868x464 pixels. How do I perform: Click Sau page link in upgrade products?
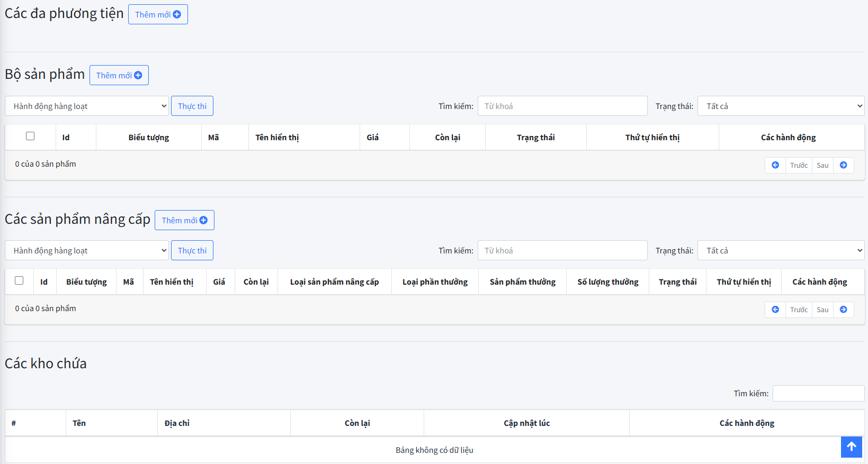[x=822, y=310]
